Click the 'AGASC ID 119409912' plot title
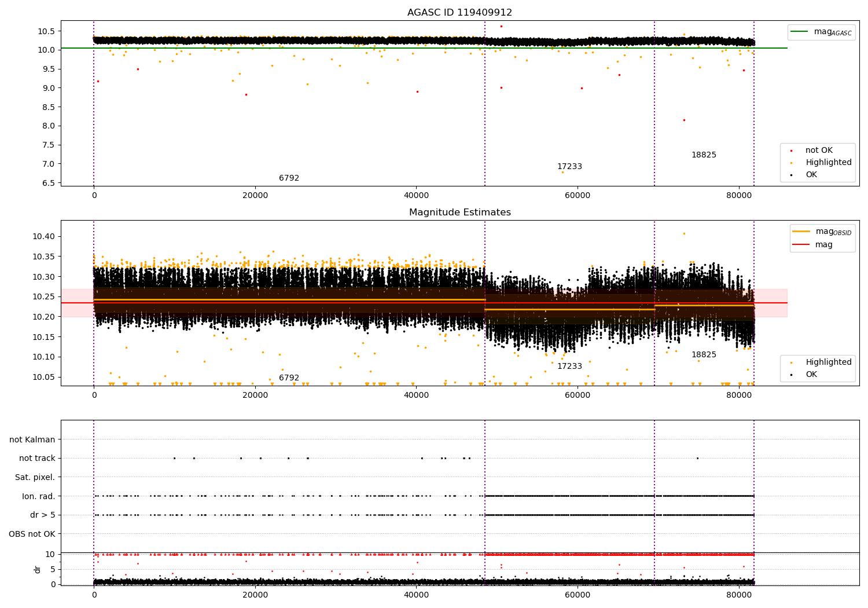This screenshot has height=608, width=868. [x=459, y=13]
